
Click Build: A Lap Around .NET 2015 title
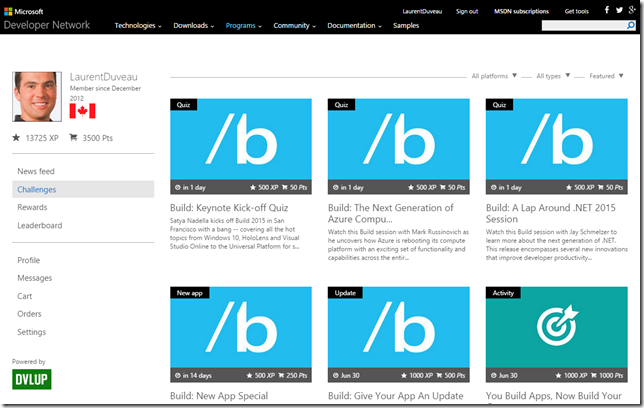(551, 213)
